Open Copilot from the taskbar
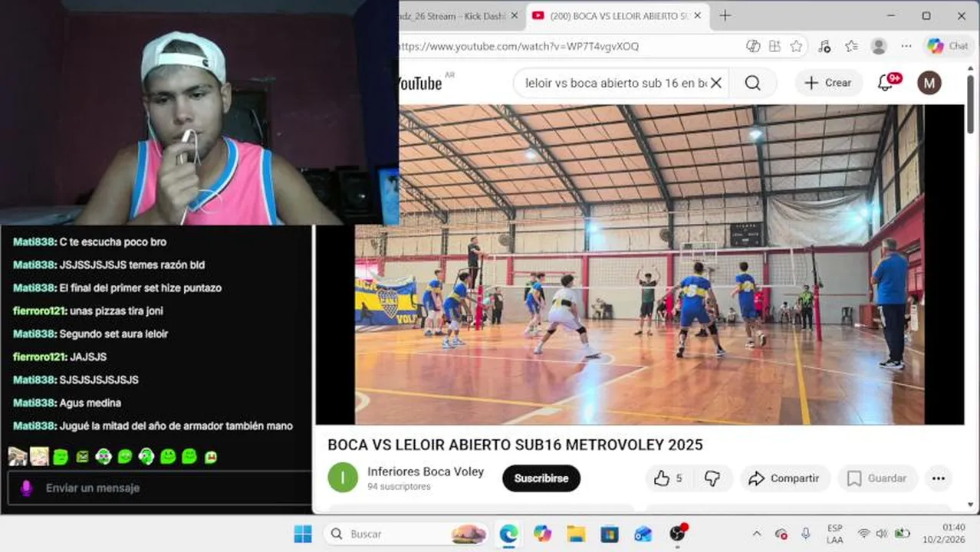Screen dimensions: 980x552 [x=542, y=534]
